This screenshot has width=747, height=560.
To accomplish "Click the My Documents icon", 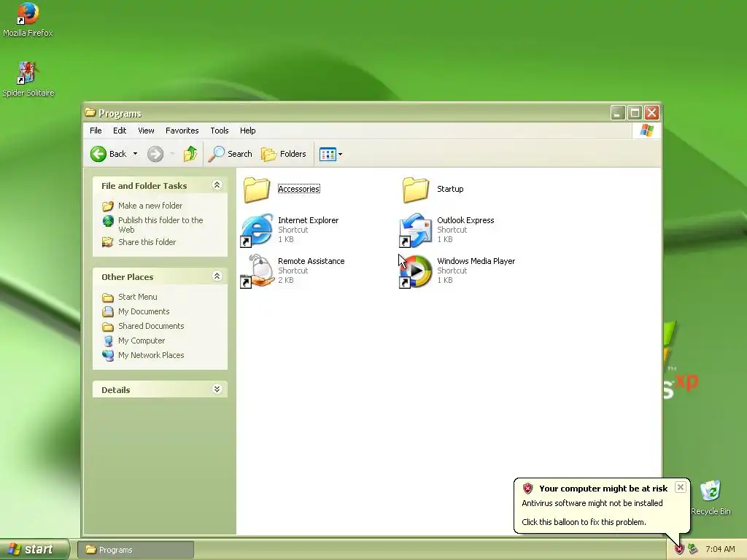I will [108, 312].
